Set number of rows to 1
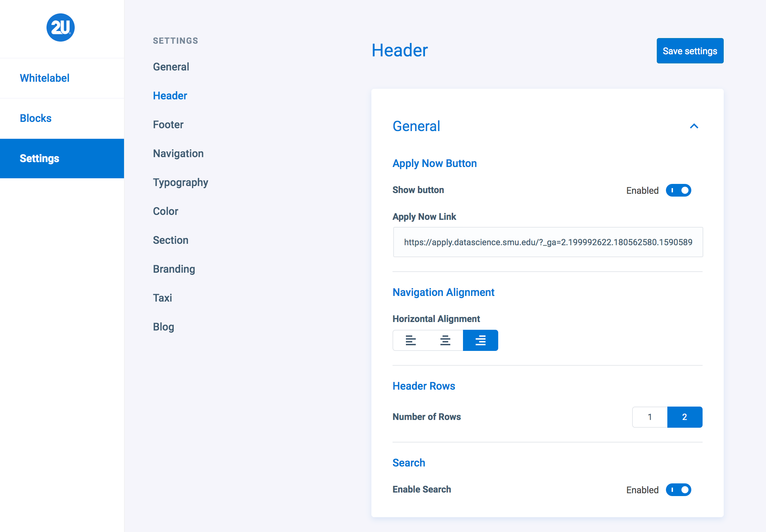766x532 pixels. tap(650, 417)
